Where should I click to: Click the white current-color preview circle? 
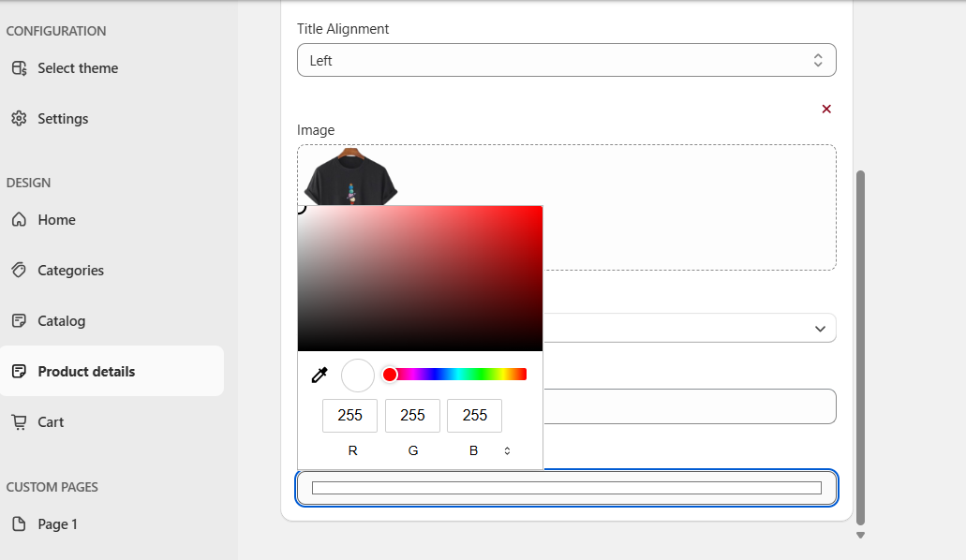(x=358, y=376)
